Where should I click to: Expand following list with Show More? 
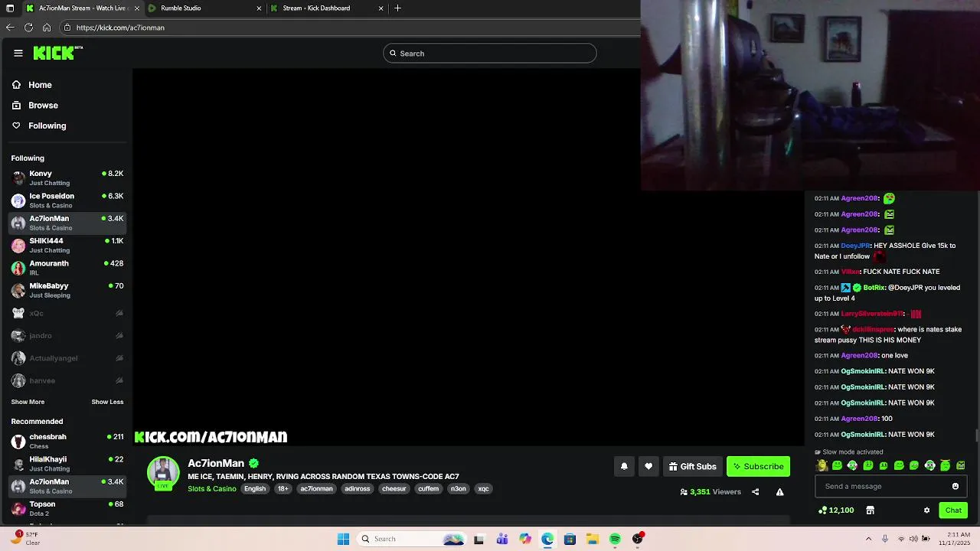pos(28,402)
